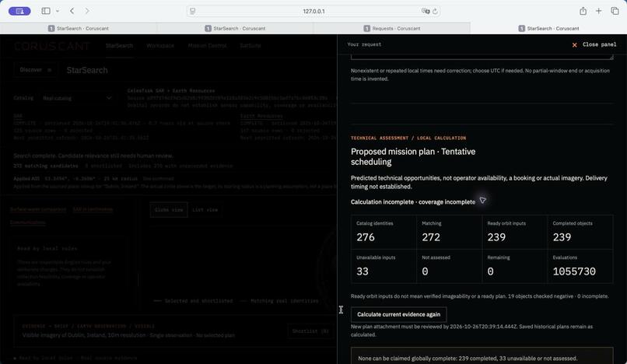Image resolution: width=627 pixels, height=364 pixels.
Task: Open Workspace in the top navigation
Action: click(160, 46)
